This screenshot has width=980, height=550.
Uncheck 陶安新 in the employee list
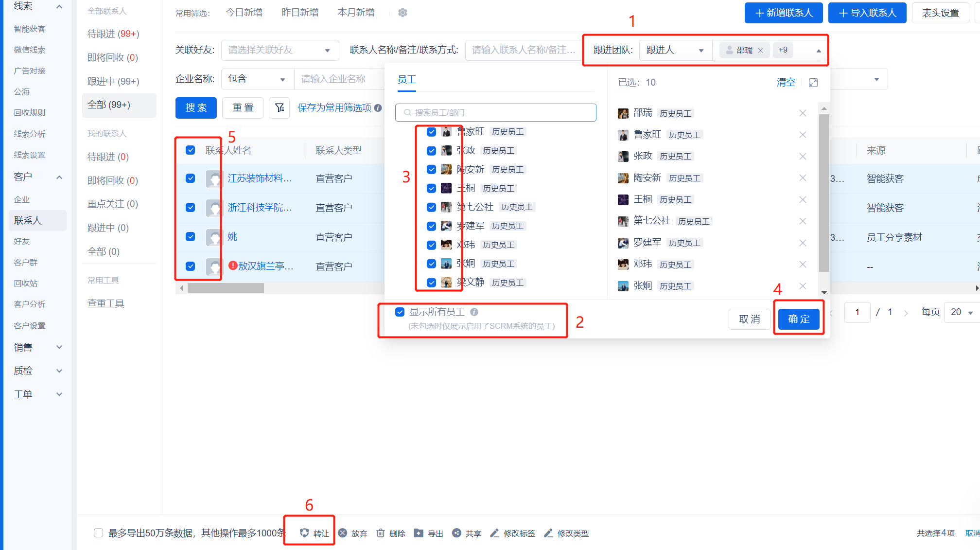[431, 169]
